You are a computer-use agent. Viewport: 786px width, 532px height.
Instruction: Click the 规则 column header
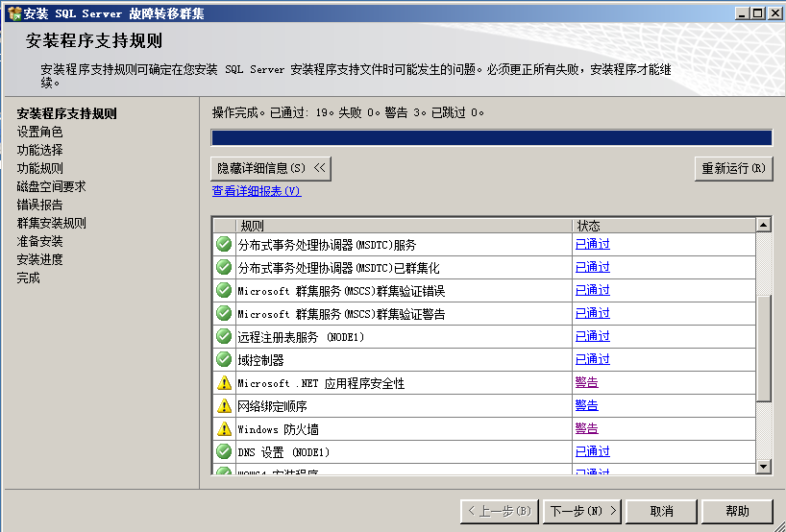(x=404, y=226)
